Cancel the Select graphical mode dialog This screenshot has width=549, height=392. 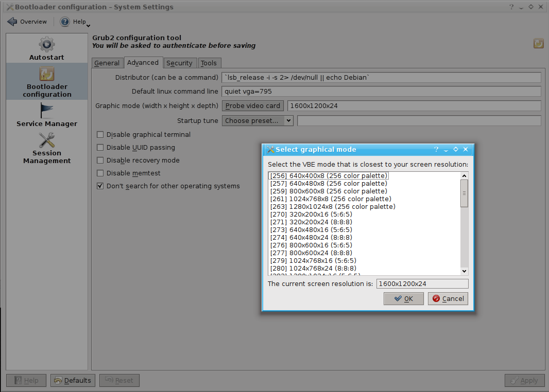pyautogui.click(x=448, y=299)
